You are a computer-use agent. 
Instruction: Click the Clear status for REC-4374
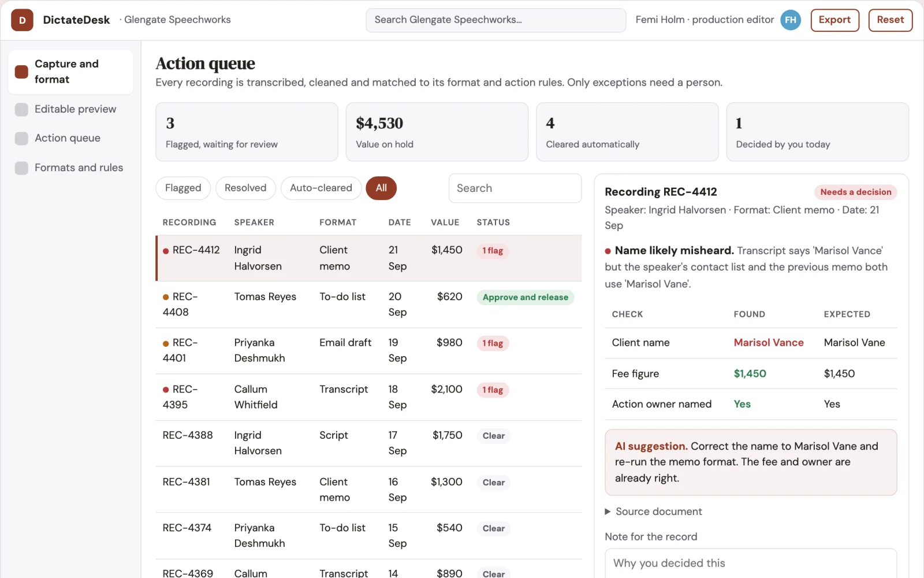[493, 528]
